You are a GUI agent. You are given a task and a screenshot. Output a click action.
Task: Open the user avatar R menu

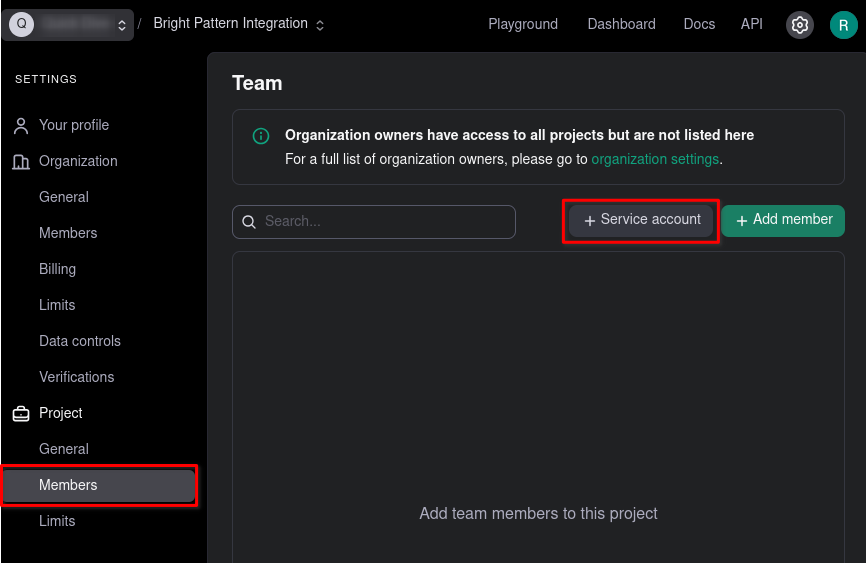pyautogui.click(x=843, y=25)
